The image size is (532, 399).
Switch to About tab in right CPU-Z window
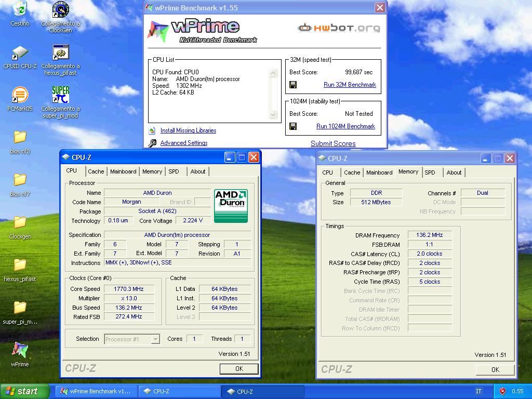tap(454, 172)
